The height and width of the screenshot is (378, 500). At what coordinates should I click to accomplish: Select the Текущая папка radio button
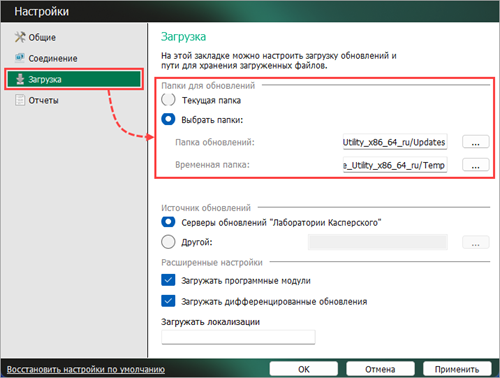click(x=168, y=100)
